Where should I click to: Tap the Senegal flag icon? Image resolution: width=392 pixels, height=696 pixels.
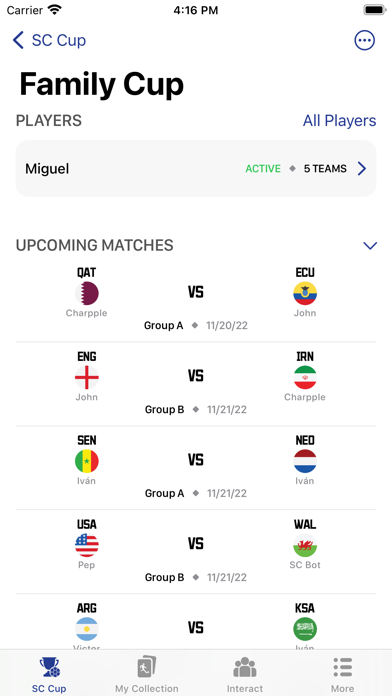click(87, 461)
